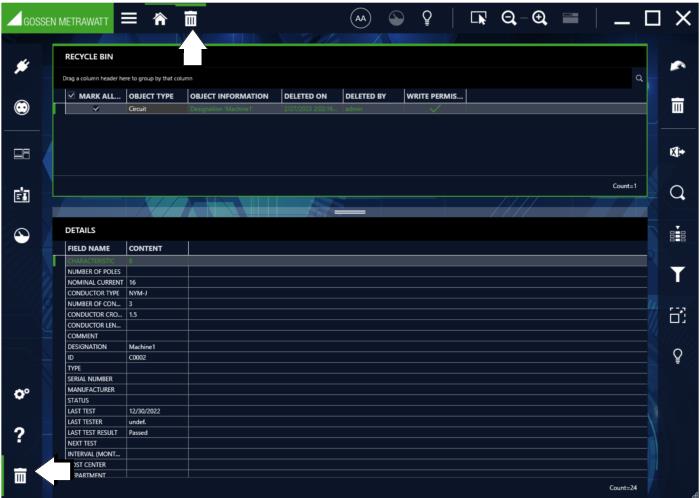Screen dimensions: 700x498
Task: Toggle the checkbox in the Circuit row
Action: pyautogui.click(x=96, y=109)
